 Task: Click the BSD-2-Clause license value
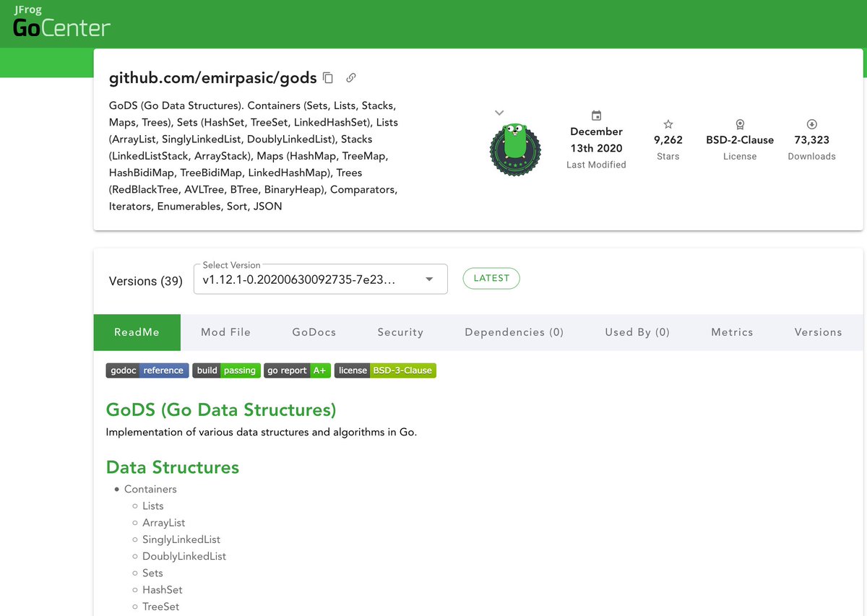pyautogui.click(x=740, y=140)
